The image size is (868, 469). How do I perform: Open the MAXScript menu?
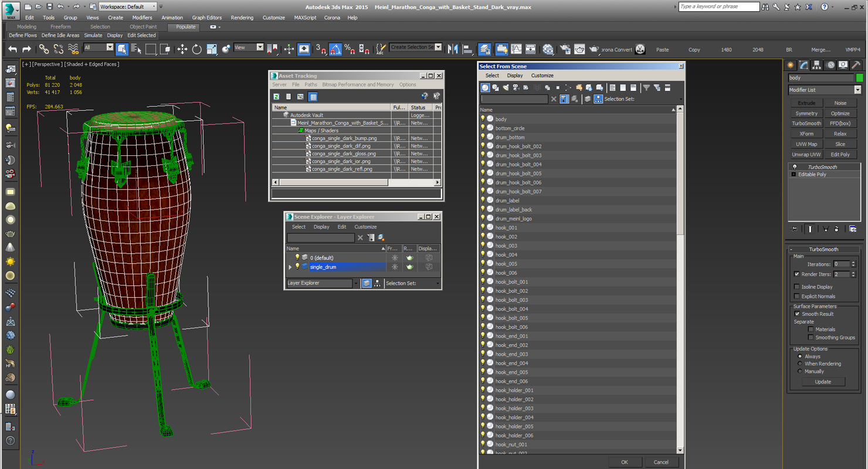305,18
